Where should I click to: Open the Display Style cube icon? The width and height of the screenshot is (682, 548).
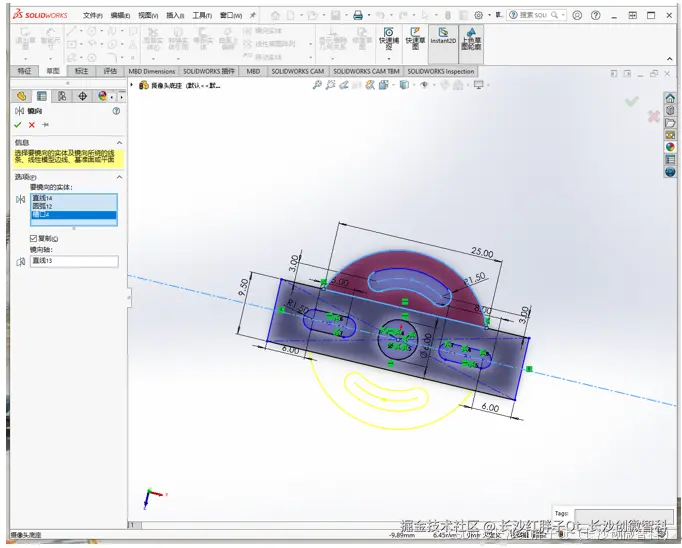tap(404, 85)
